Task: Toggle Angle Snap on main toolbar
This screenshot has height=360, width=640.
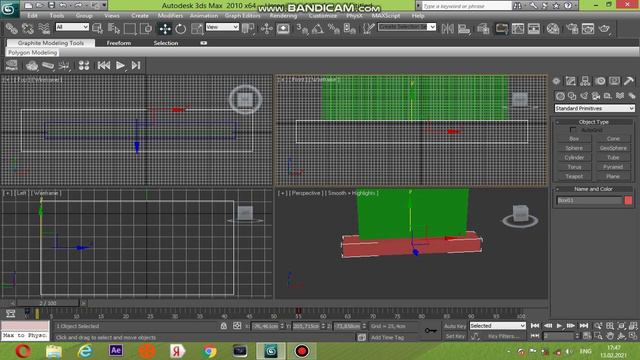Action: [318, 29]
